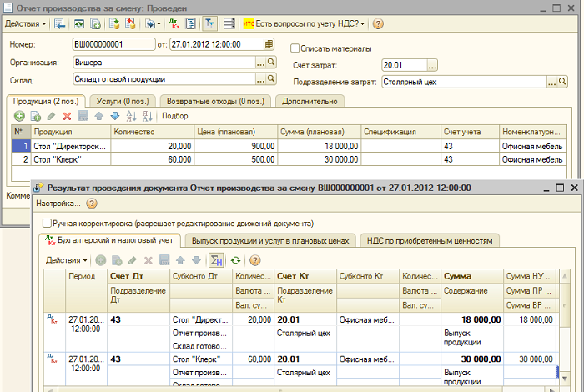Click the Стол "Директ... Субконто Дт cell in postings

[201, 319]
